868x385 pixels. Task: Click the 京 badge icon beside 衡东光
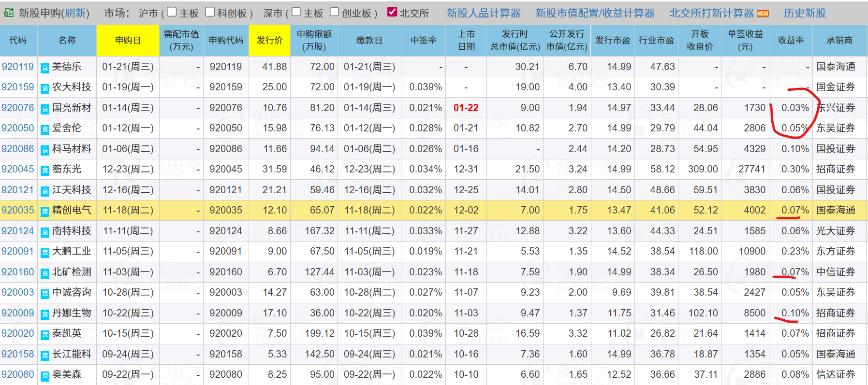click(45, 170)
